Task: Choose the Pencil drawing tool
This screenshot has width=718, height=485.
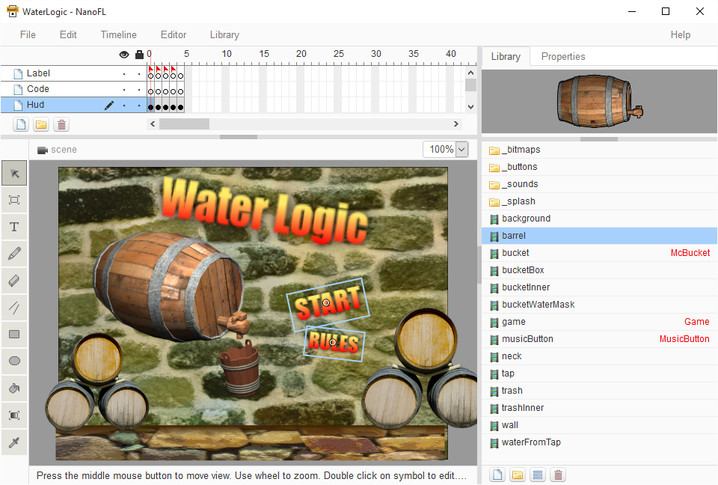Action: pyautogui.click(x=14, y=254)
